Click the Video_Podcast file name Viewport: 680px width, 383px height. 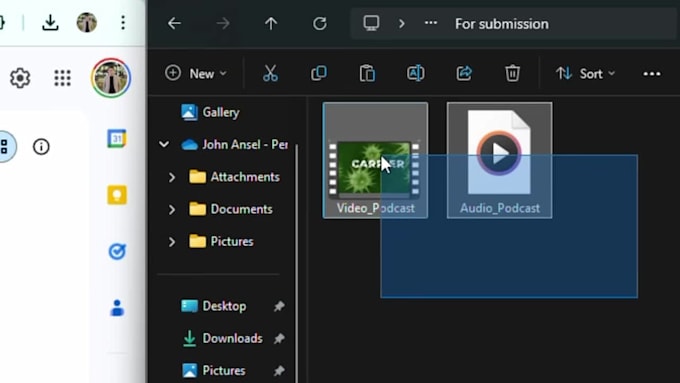point(376,208)
